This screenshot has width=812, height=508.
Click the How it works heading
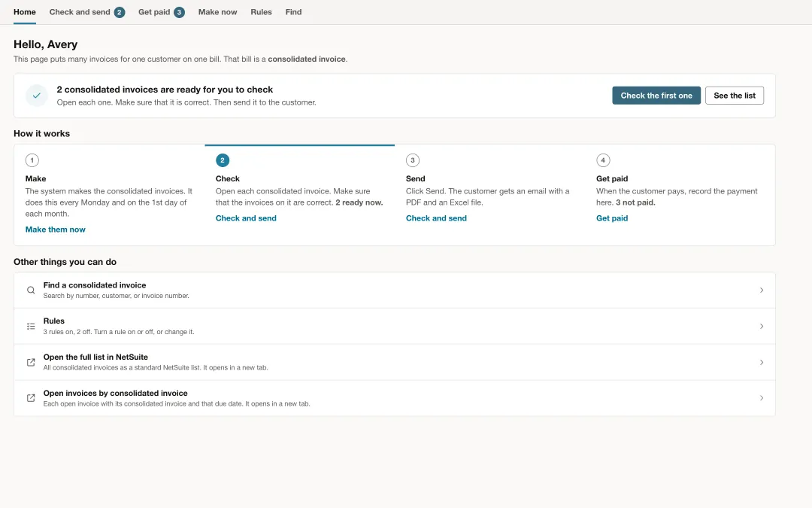(42, 134)
